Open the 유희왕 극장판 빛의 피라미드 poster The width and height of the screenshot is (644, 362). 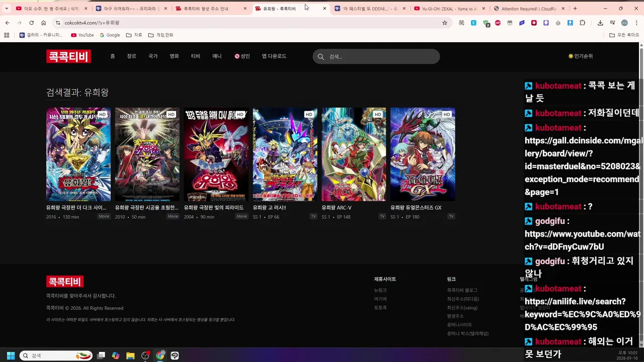(x=216, y=154)
